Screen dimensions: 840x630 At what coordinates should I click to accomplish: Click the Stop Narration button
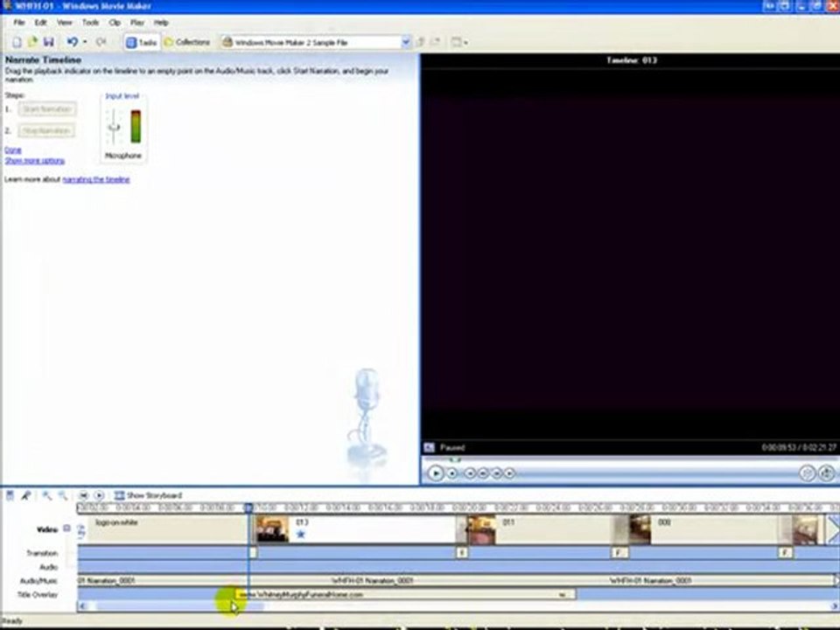[x=46, y=130]
